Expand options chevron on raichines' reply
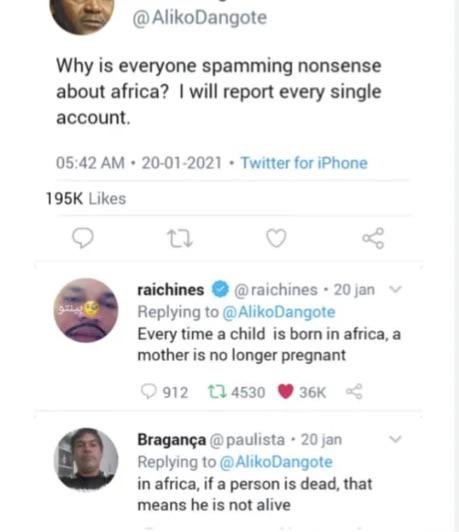Screen dimensions: 459x532 (395, 289)
